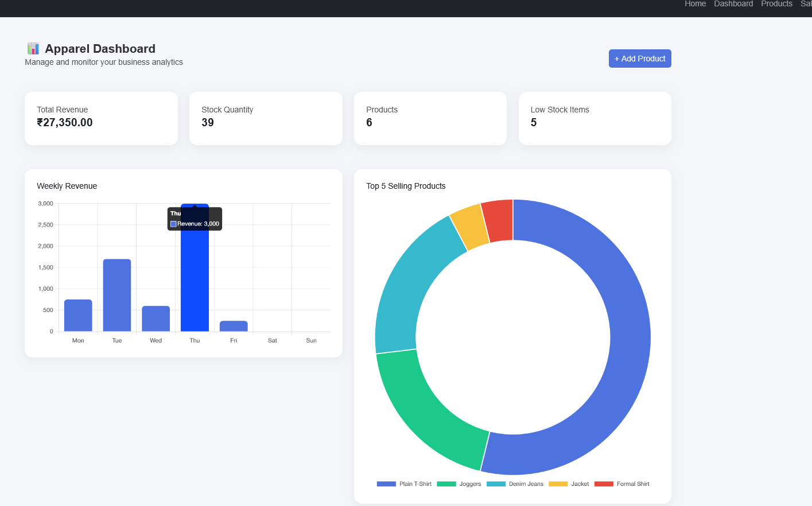
Task: Open the Products navigation link
Action: tap(776, 4)
